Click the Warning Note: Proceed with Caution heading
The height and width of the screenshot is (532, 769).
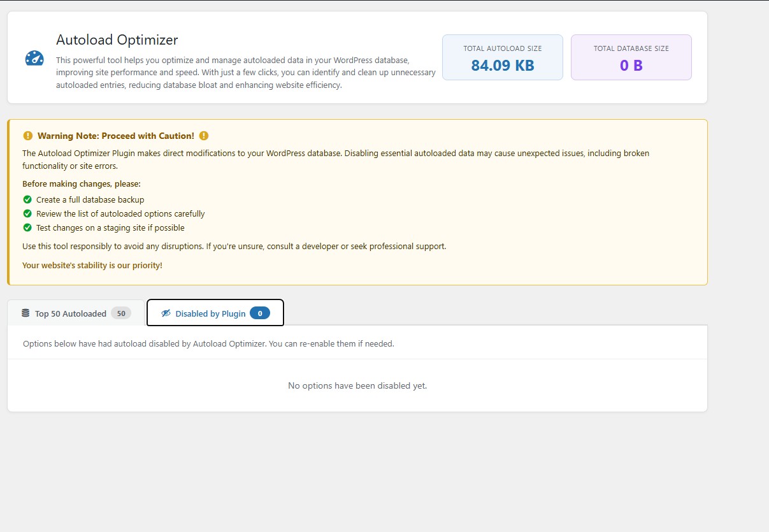116,136
